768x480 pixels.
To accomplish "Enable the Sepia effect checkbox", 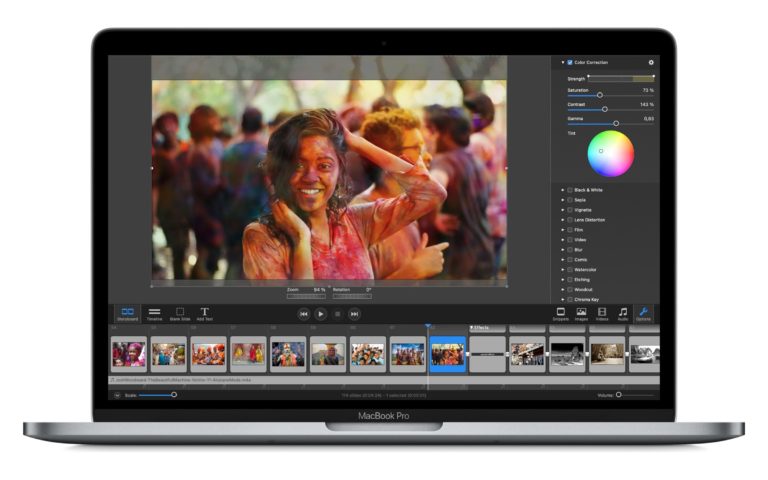I will point(570,200).
